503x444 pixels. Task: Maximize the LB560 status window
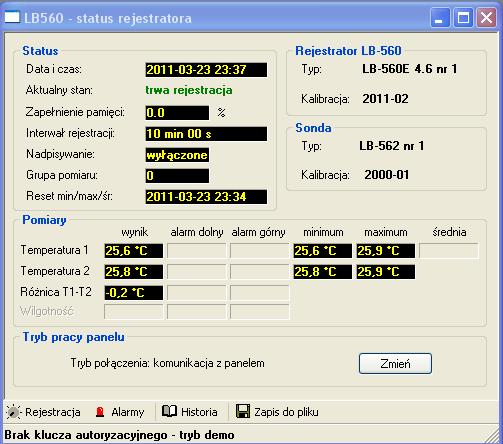click(463, 17)
